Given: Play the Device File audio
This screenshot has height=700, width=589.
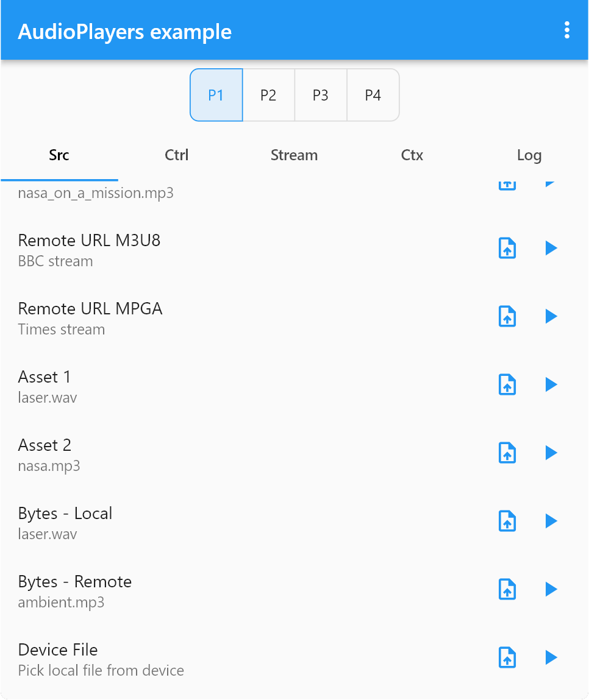Looking at the screenshot, I should point(551,657).
